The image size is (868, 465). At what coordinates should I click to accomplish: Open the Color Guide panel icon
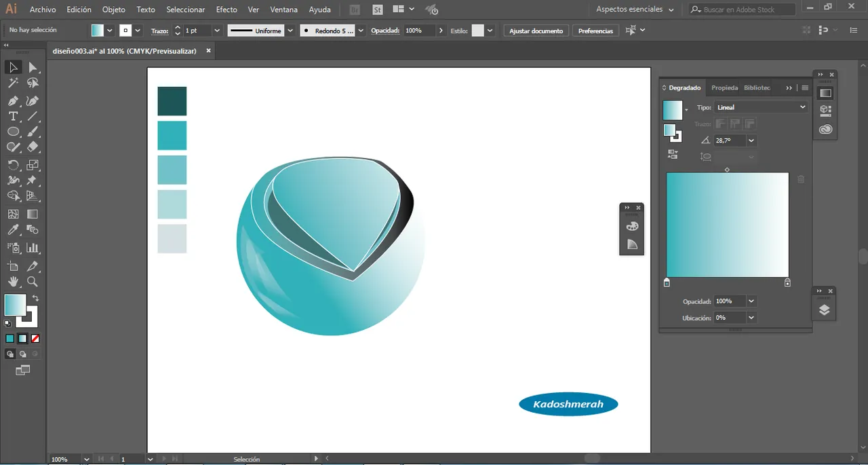point(632,244)
